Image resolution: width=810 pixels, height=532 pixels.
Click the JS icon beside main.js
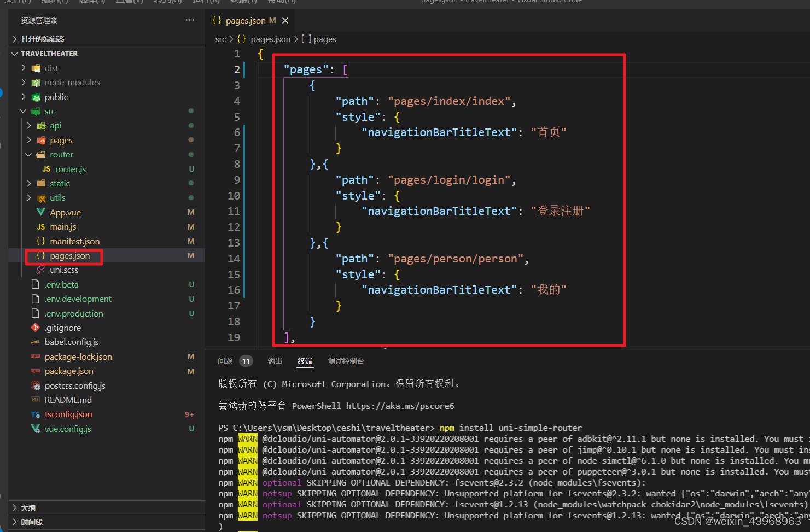40,227
